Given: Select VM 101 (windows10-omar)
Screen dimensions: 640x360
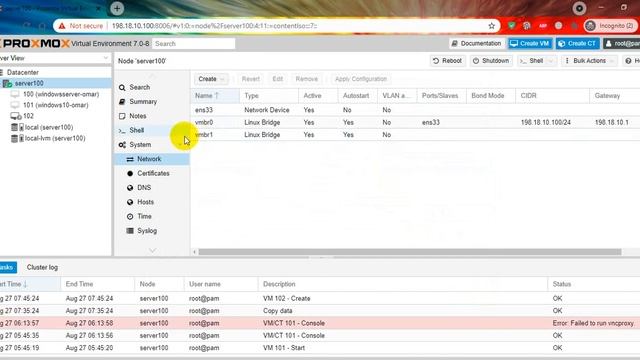Looking at the screenshot, I should coord(55,105).
